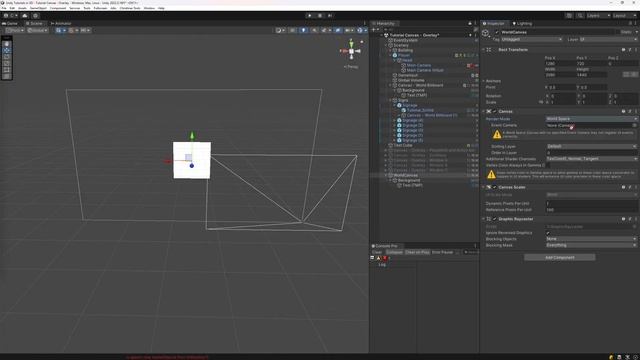The height and width of the screenshot is (360, 640).
Task: Toggle Vertex Color Always In Gamma checkbox
Action: pos(548,165)
